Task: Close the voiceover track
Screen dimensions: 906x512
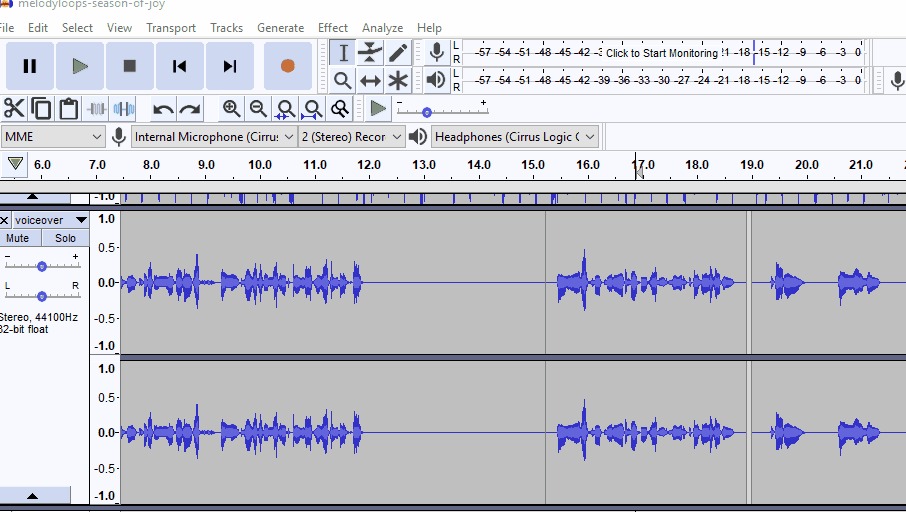Action: (5, 220)
